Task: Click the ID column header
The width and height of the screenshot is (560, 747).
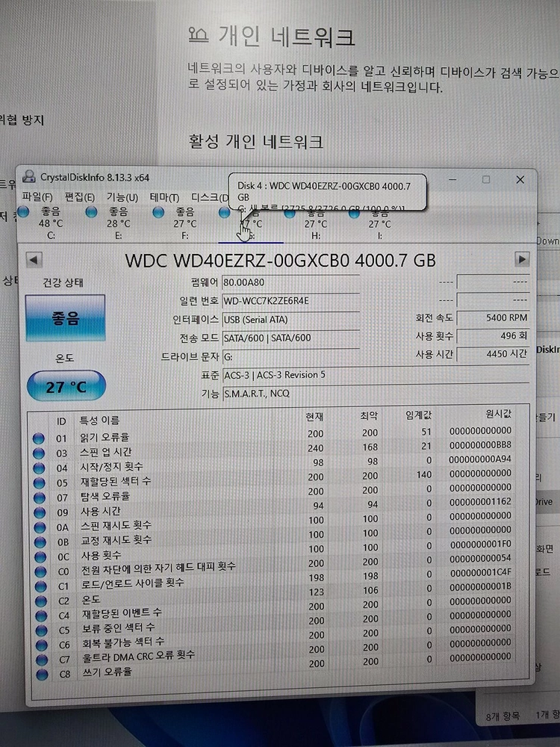Action: pyautogui.click(x=61, y=421)
